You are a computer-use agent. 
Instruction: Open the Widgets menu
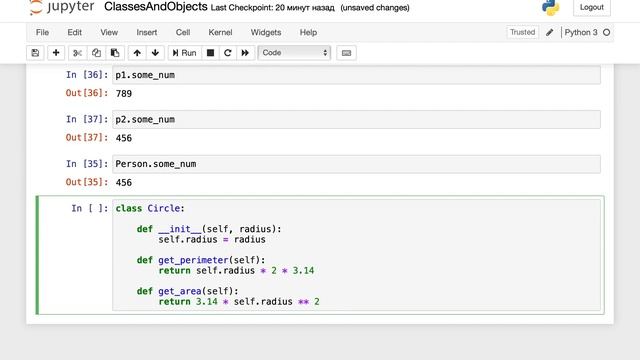pos(266,32)
